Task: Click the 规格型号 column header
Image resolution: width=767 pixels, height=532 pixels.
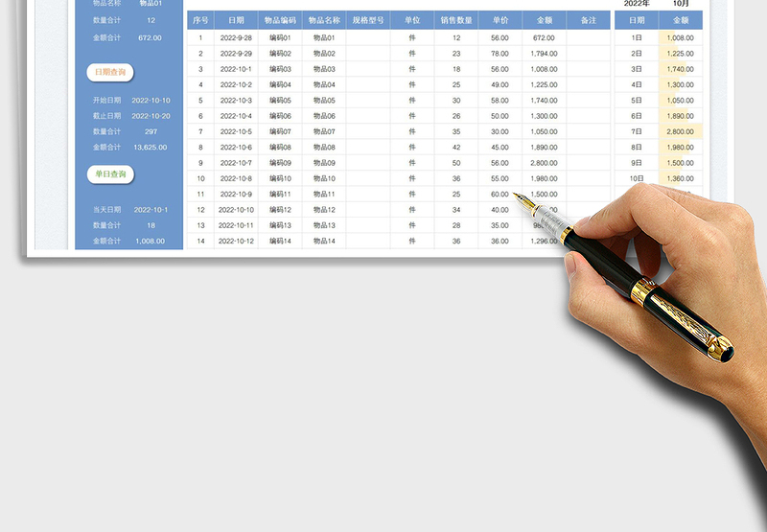Action: pyautogui.click(x=368, y=20)
